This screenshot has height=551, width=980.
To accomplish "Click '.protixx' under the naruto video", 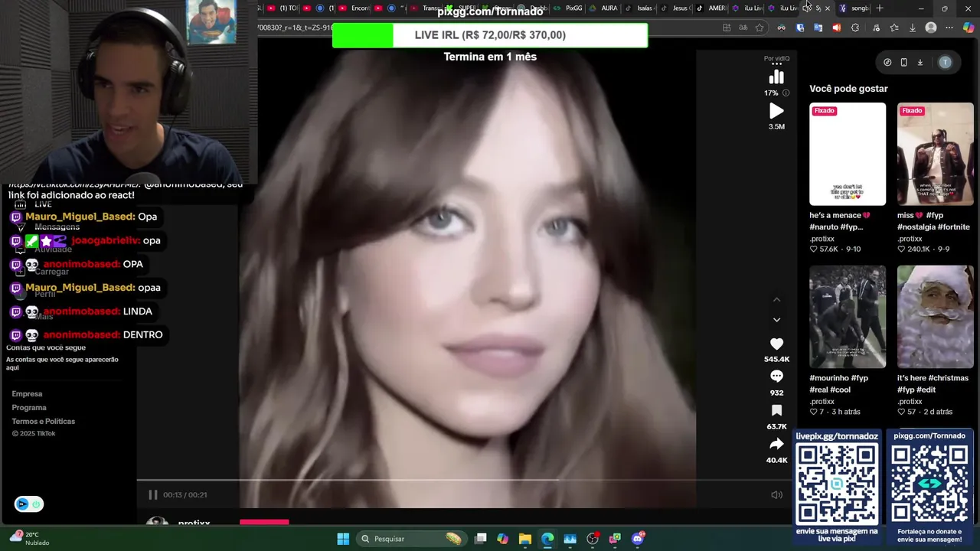I will [x=822, y=239].
